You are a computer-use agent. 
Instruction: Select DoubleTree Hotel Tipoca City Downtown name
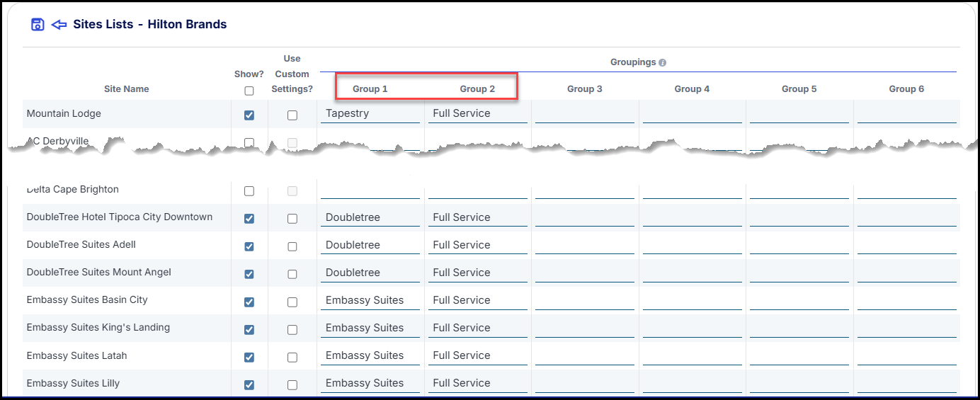click(120, 217)
